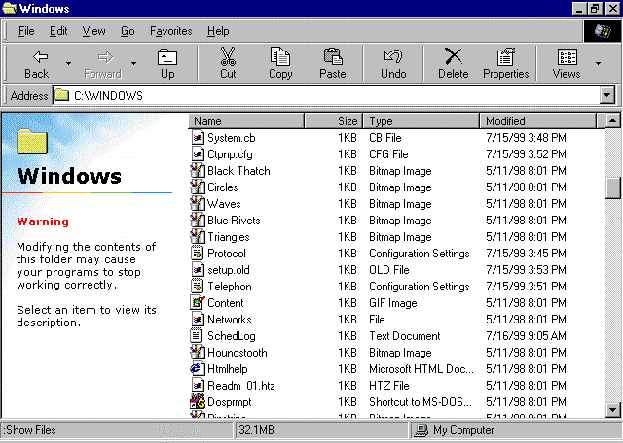The image size is (623, 443).
Task: Go up one folder level
Action: click(x=167, y=63)
